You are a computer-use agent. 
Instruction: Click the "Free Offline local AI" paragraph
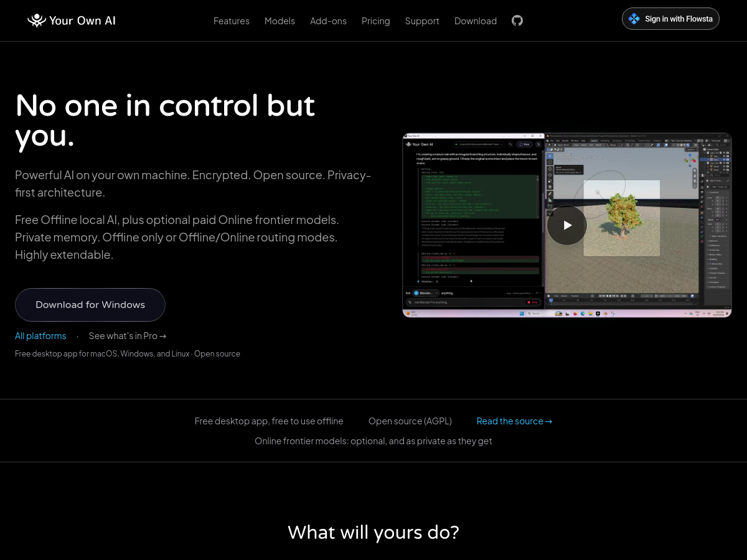[x=177, y=237]
